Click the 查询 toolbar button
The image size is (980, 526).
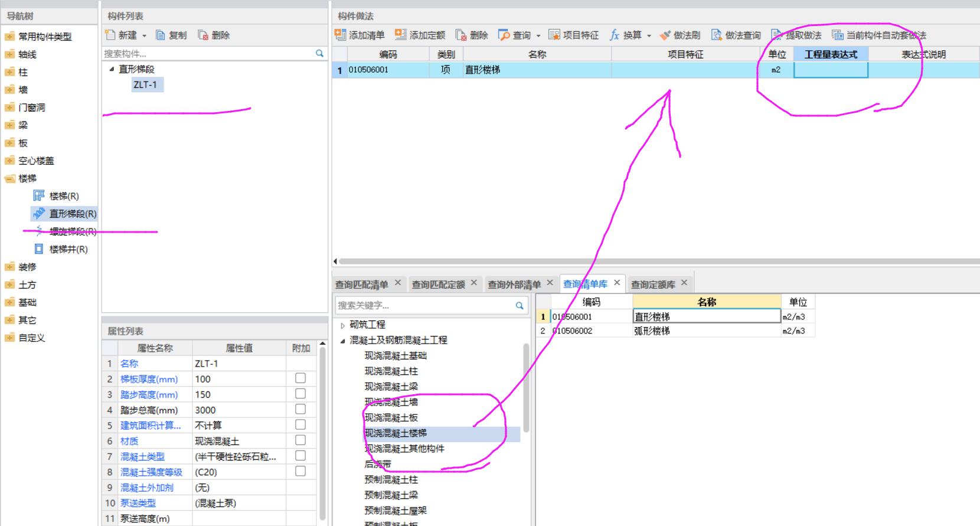click(x=515, y=35)
